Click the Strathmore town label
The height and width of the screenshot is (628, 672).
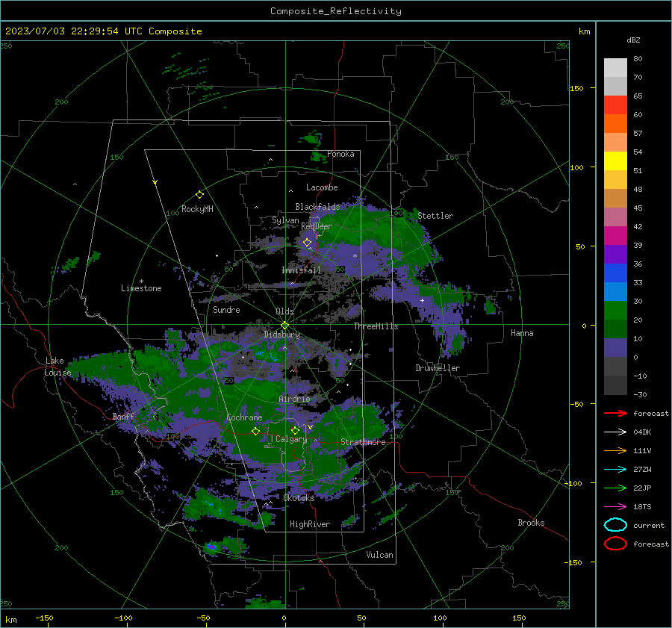(x=363, y=442)
